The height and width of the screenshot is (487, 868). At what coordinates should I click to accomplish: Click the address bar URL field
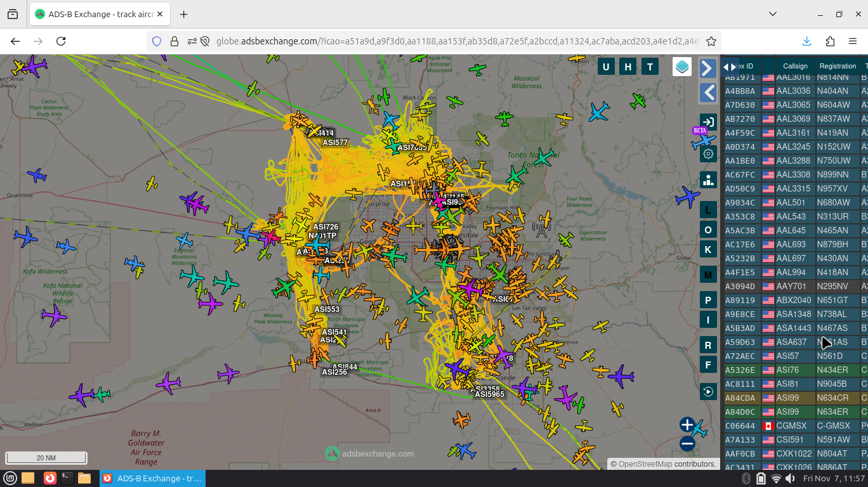[x=457, y=41]
